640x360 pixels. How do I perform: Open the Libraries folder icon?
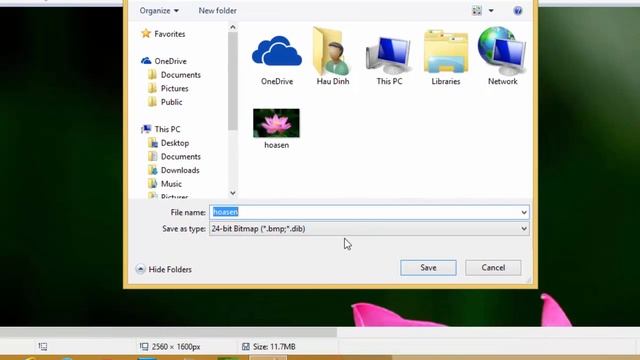coord(446,51)
